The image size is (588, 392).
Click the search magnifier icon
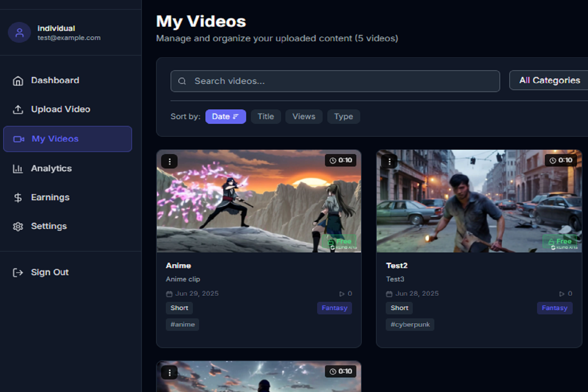(x=182, y=81)
